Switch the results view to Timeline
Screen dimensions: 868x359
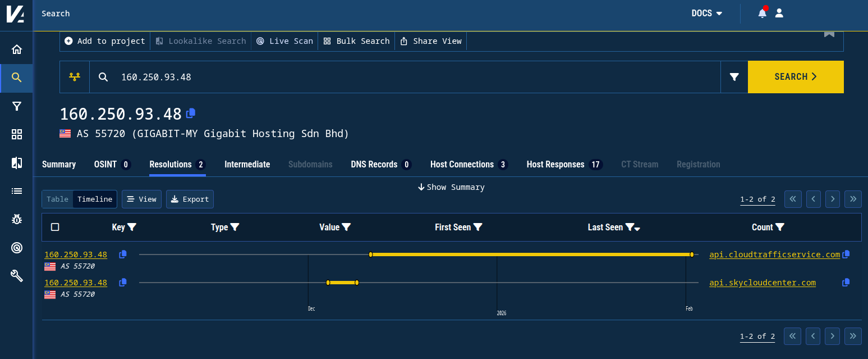(x=95, y=199)
